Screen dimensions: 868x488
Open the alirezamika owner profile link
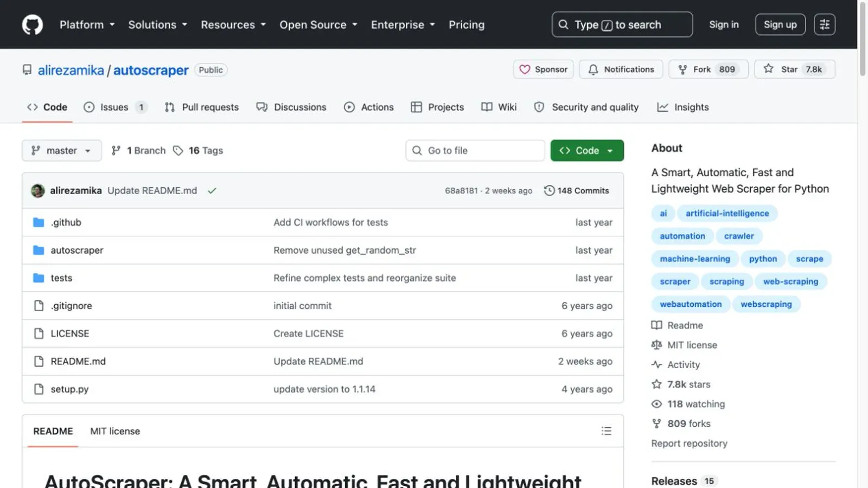point(71,70)
